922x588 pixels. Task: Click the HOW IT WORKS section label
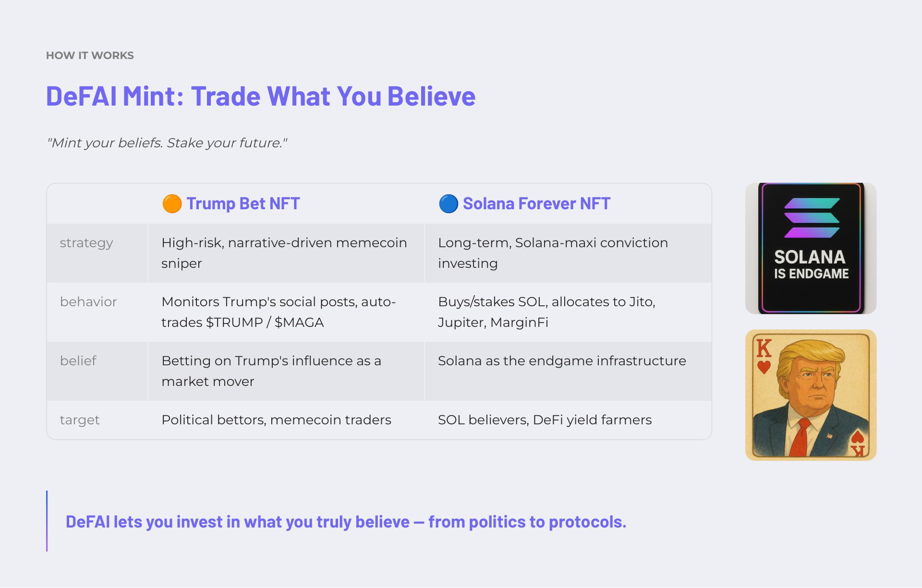point(90,55)
